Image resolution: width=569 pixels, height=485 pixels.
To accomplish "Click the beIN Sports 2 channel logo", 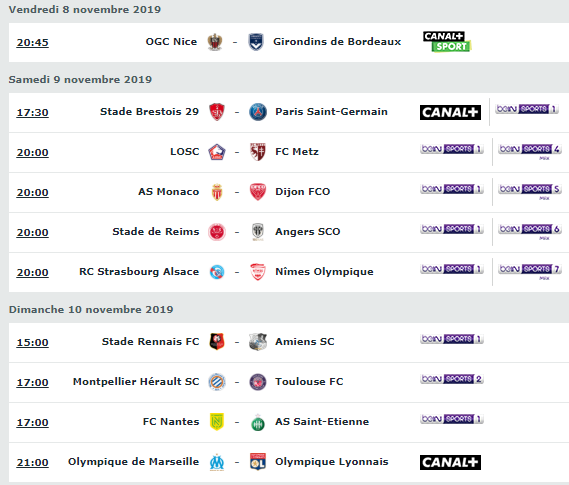I will click(x=452, y=379).
